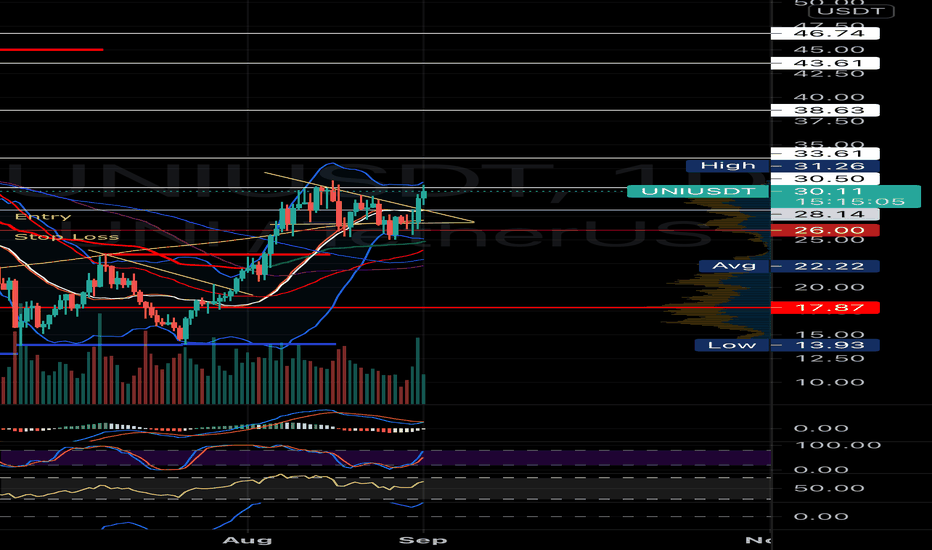Click the 42.50 price axis value

pyautogui.click(x=829, y=73)
